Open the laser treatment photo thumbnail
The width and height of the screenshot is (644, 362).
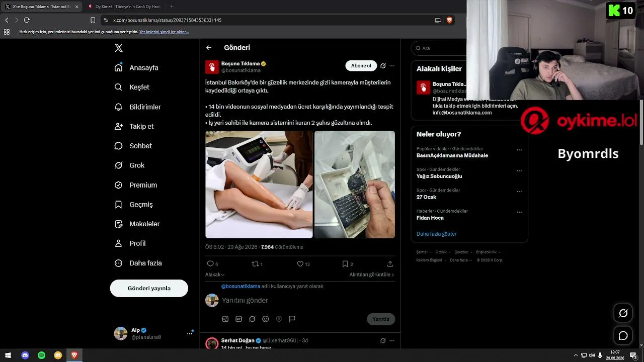[x=259, y=184]
